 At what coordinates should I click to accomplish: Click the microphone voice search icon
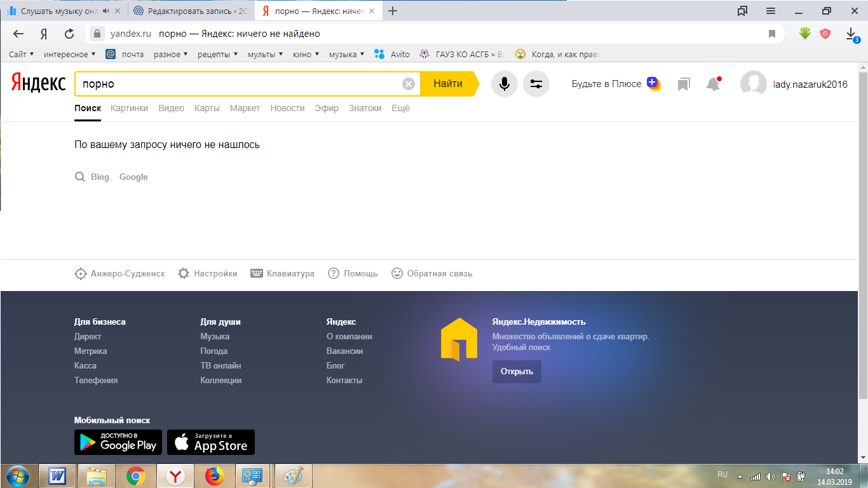click(x=504, y=84)
